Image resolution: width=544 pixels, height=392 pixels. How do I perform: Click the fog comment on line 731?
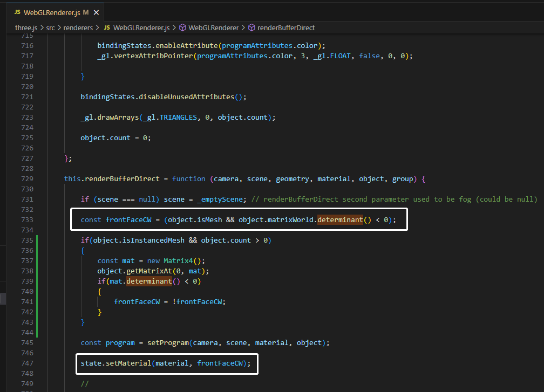click(x=394, y=200)
